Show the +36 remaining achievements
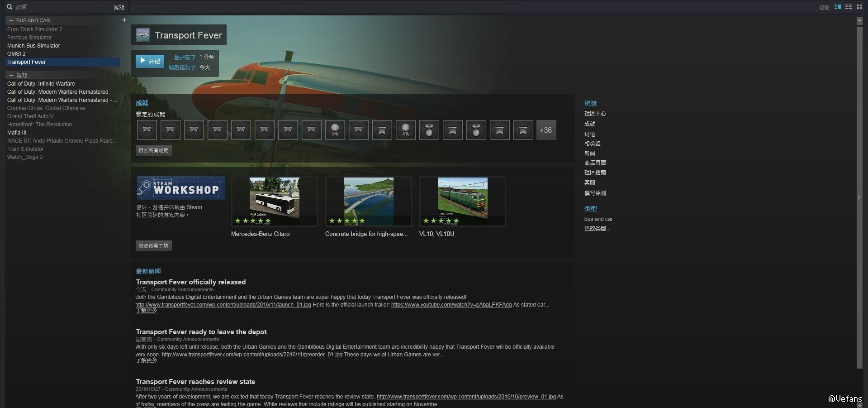The image size is (868, 408). coord(546,130)
